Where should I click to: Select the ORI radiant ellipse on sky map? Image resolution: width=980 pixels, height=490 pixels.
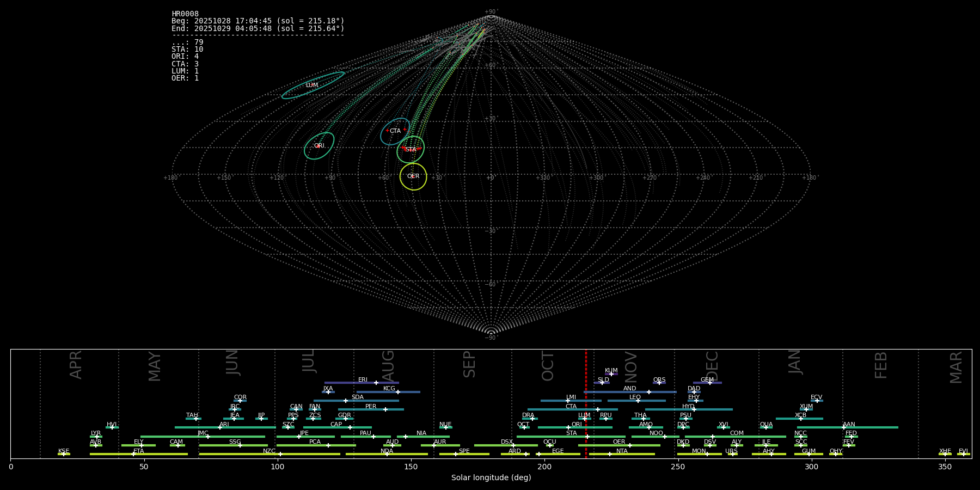point(319,146)
